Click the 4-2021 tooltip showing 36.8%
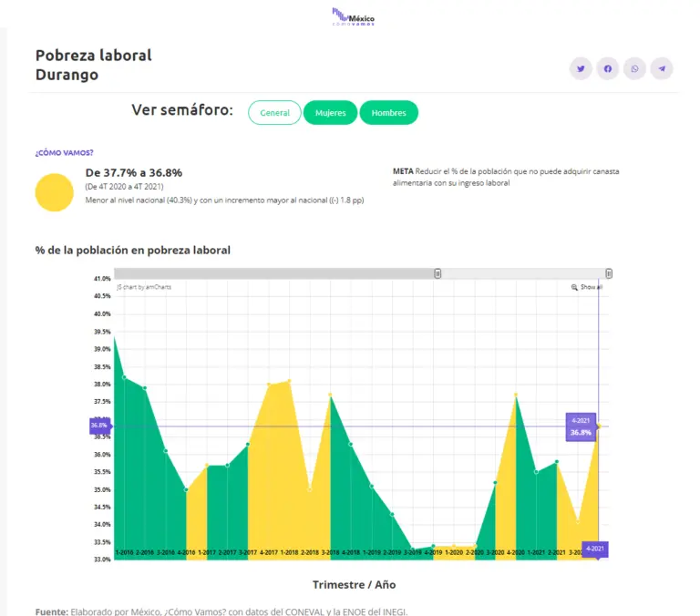Screen dimensions: 700x616 581,427
